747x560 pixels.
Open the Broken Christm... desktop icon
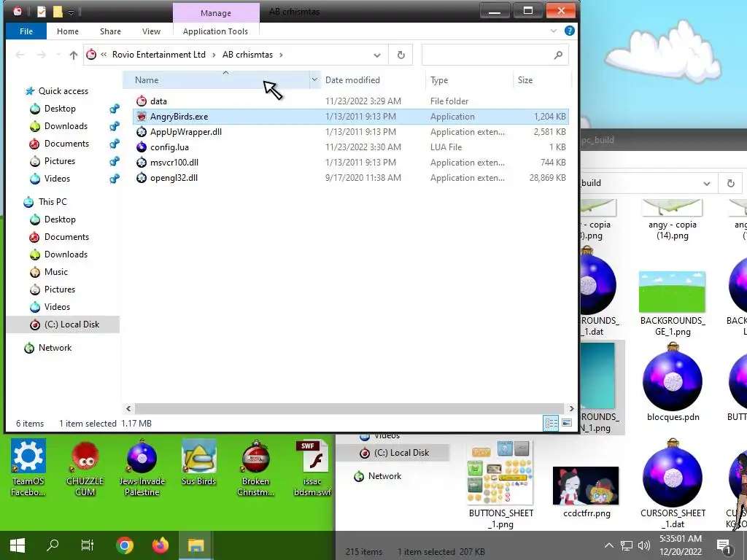click(x=255, y=468)
